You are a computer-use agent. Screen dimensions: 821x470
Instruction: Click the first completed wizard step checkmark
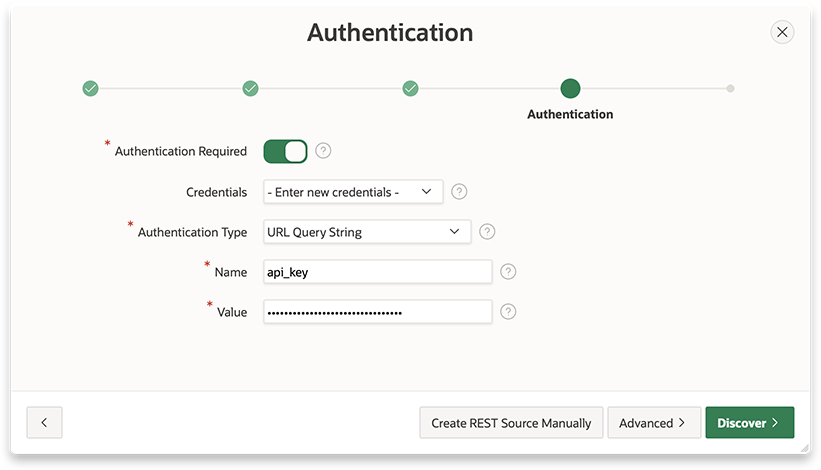[90, 89]
